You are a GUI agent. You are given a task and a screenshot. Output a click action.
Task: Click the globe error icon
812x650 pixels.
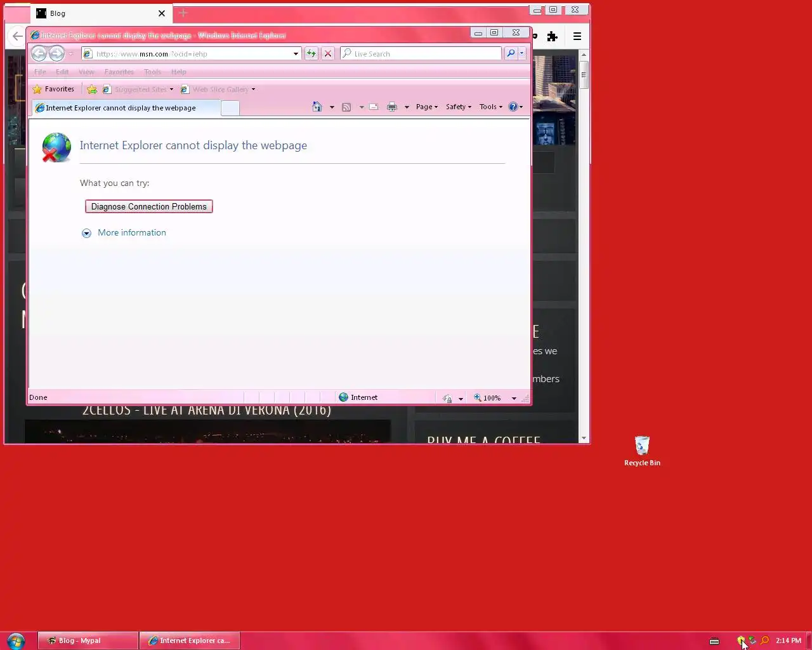coord(56,147)
